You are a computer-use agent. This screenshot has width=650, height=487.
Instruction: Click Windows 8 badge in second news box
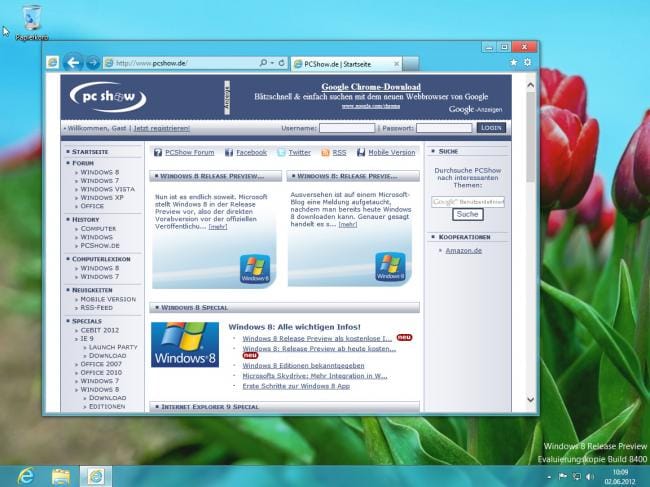(x=390, y=267)
